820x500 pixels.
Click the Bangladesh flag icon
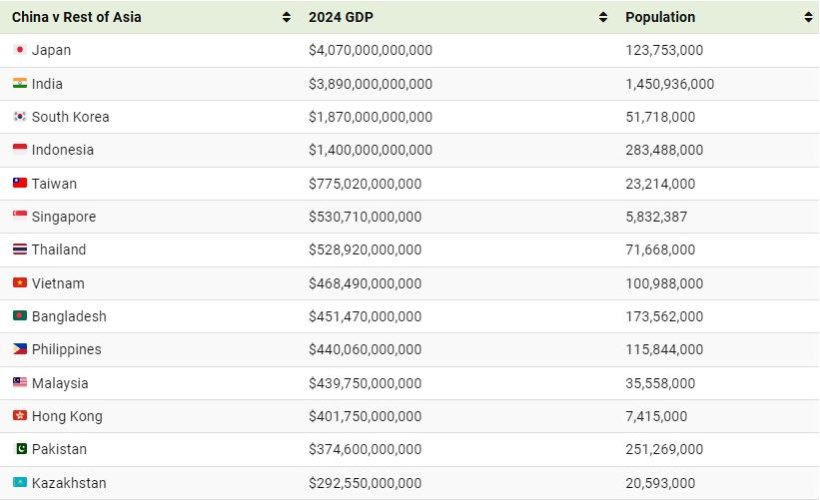click(19, 316)
